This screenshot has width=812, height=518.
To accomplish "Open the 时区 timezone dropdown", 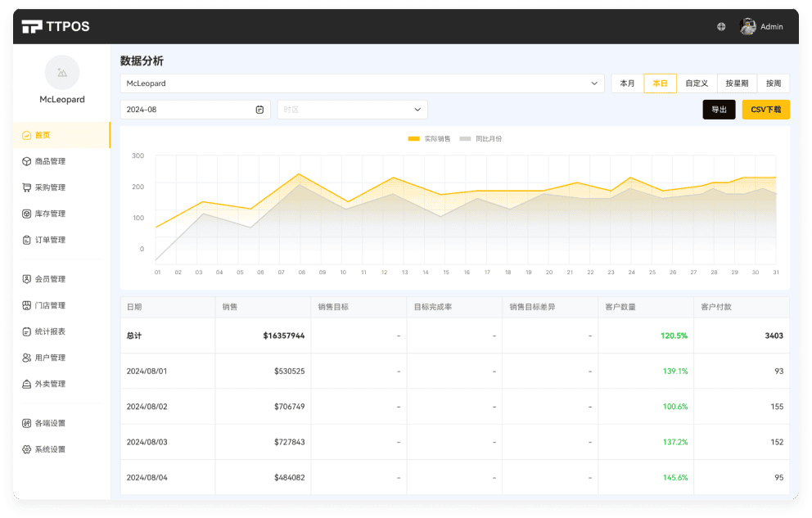I will click(352, 110).
